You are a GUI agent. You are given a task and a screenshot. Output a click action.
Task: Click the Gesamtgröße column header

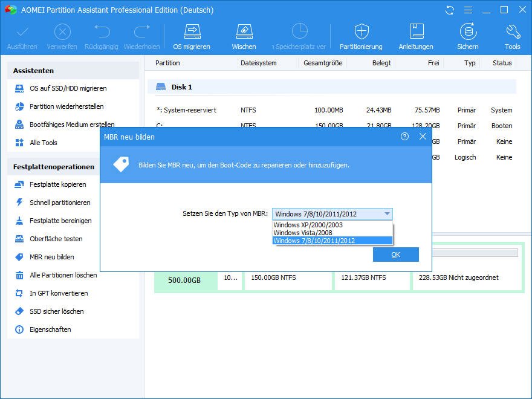tap(323, 63)
